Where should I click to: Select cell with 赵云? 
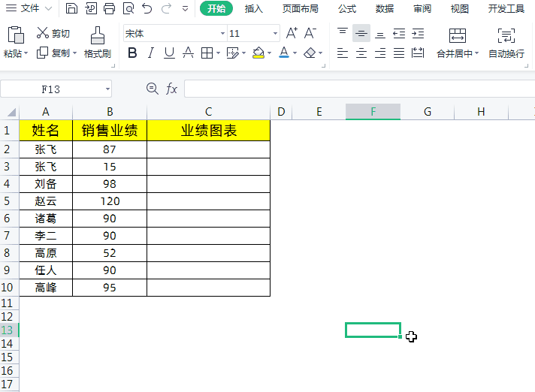[x=46, y=201]
